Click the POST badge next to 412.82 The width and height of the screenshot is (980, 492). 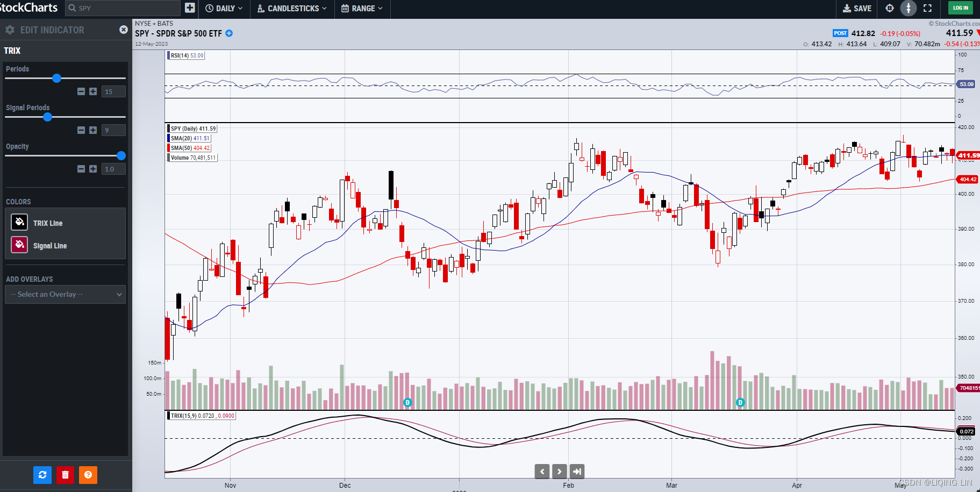coord(840,33)
